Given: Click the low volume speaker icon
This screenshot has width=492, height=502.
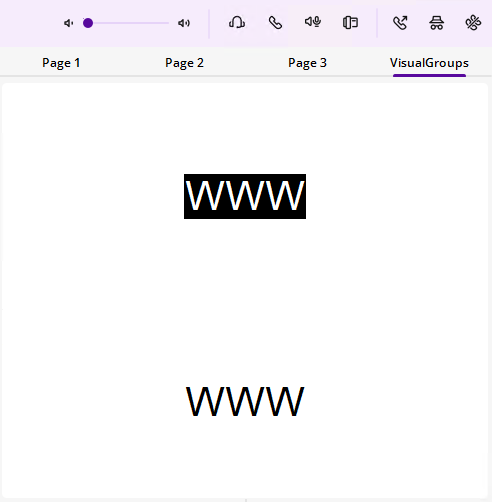Looking at the screenshot, I should (68, 23).
